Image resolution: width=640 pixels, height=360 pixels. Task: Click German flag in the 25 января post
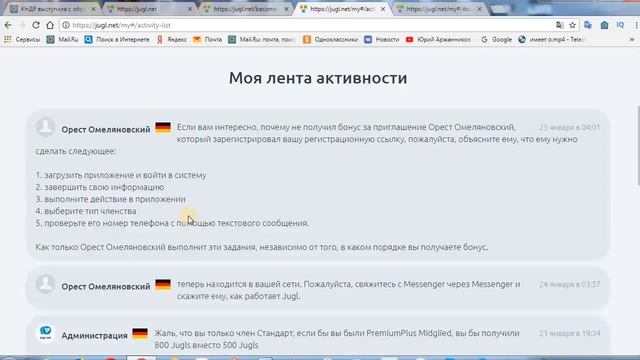[x=163, y=127]
